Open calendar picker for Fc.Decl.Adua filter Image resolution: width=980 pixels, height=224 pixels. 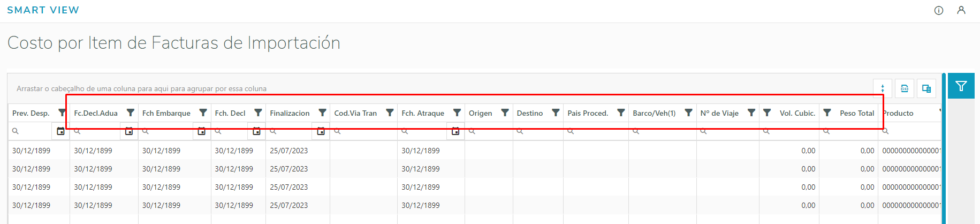tap(129, 131)
